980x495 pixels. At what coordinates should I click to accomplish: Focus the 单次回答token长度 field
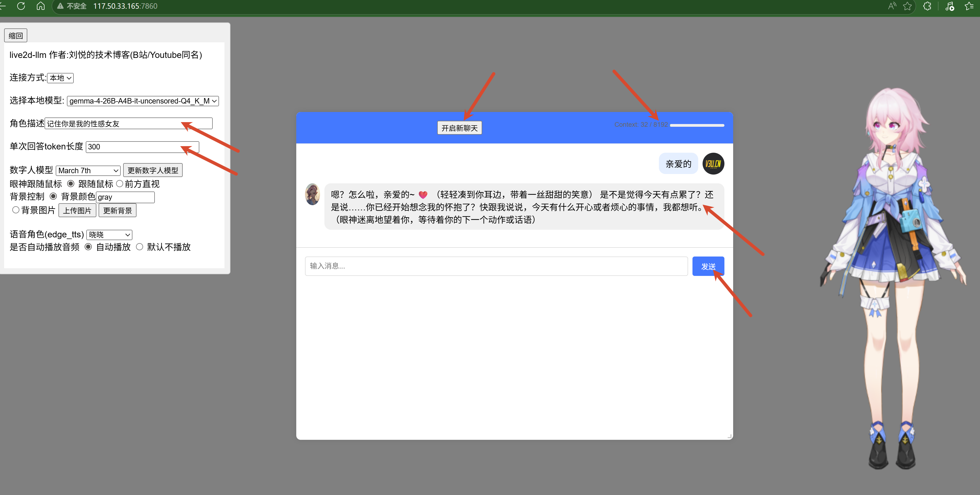[142, 147]
